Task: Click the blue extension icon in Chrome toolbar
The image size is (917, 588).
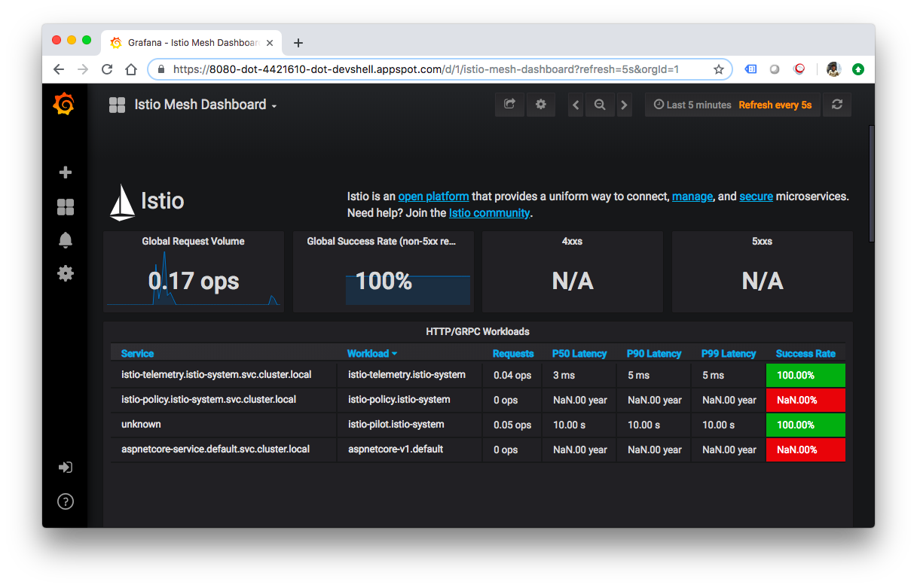Action: pos(750,69)
